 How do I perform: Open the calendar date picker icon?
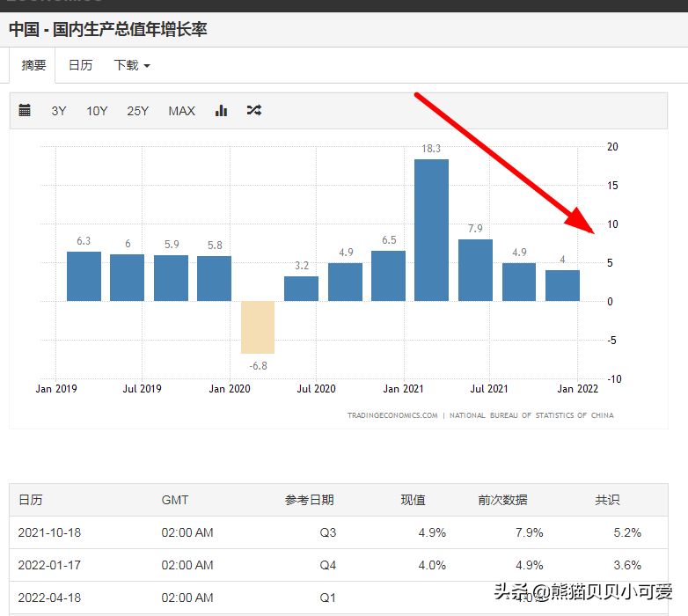click(25, 111)
